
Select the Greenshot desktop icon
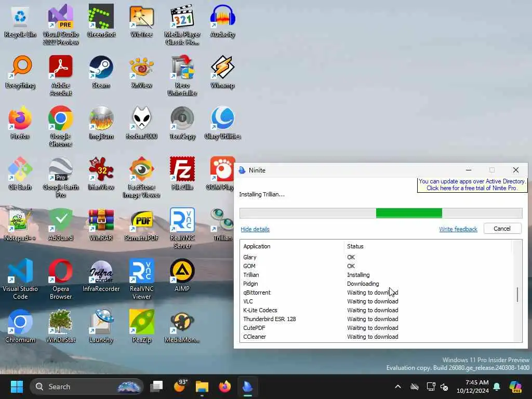[101, 21]
